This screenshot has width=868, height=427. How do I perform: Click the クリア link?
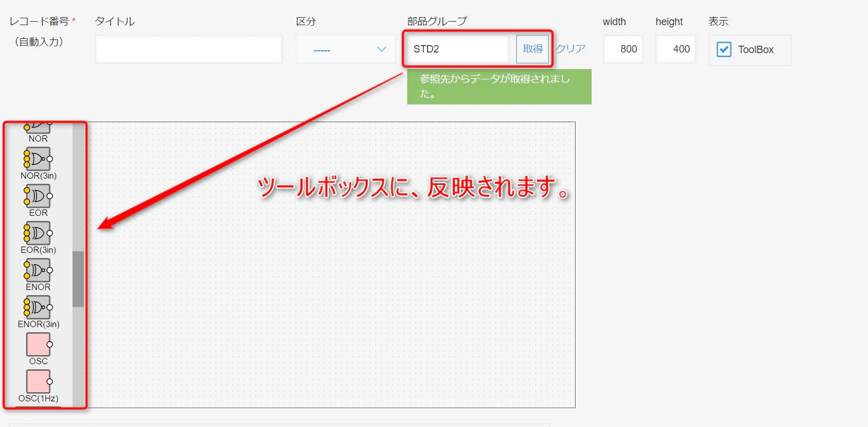tap(571, 49)
